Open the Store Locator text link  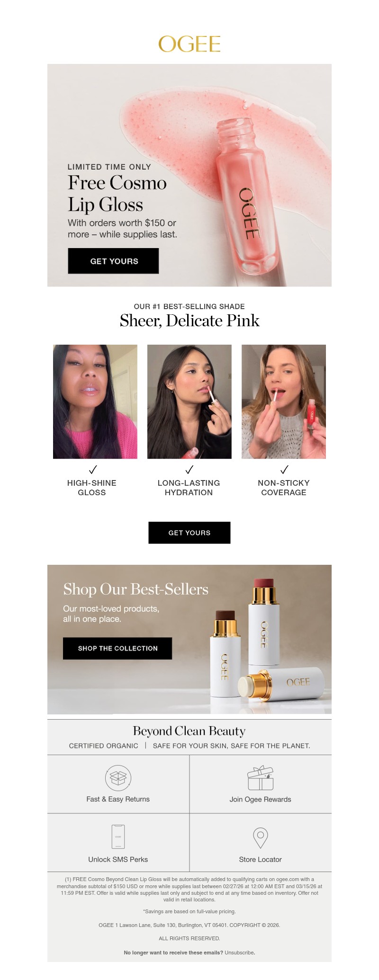[261, 859]
